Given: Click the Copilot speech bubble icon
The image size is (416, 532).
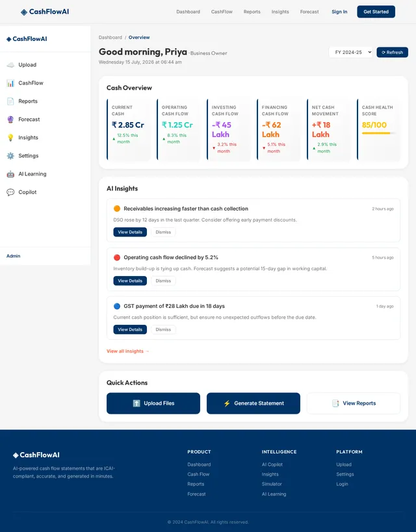Looking at the screenshot, I should point(10,192).
